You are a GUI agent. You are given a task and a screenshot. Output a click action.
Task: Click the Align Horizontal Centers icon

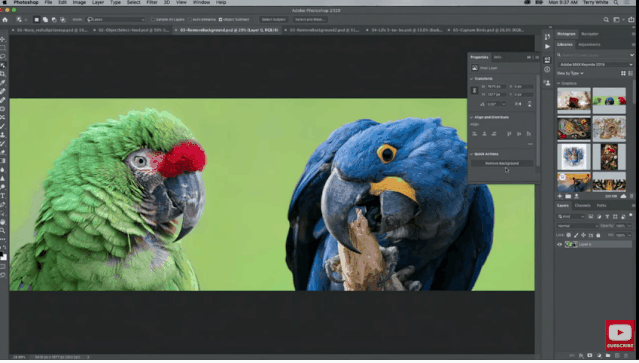click(x=484, y=134)
